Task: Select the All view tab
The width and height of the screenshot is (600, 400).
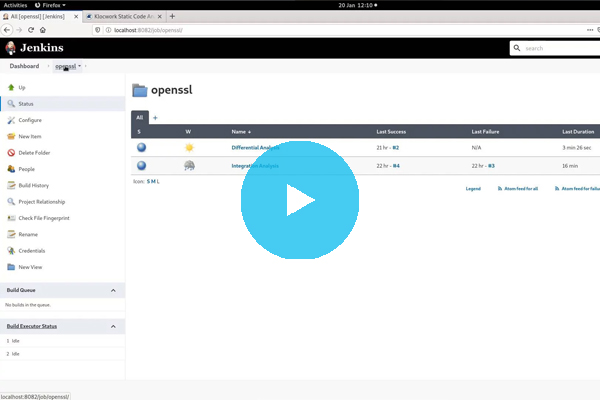Action: pos(140,118)
